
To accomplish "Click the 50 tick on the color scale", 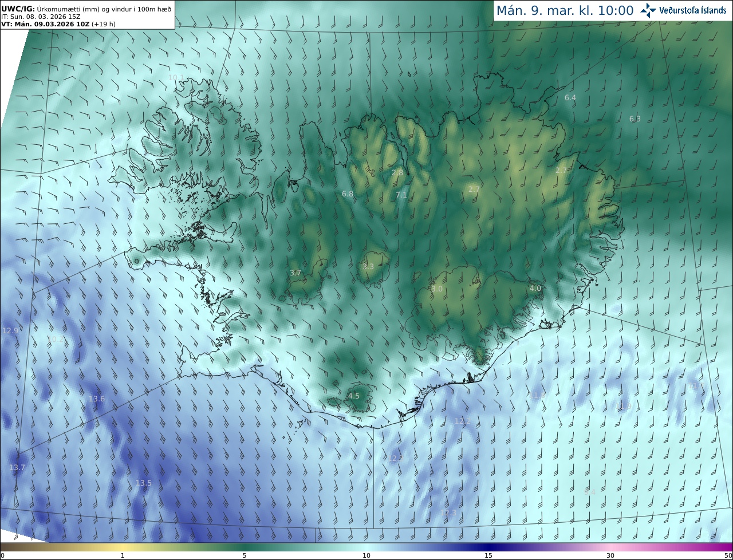I will click(x=728, y=555).
